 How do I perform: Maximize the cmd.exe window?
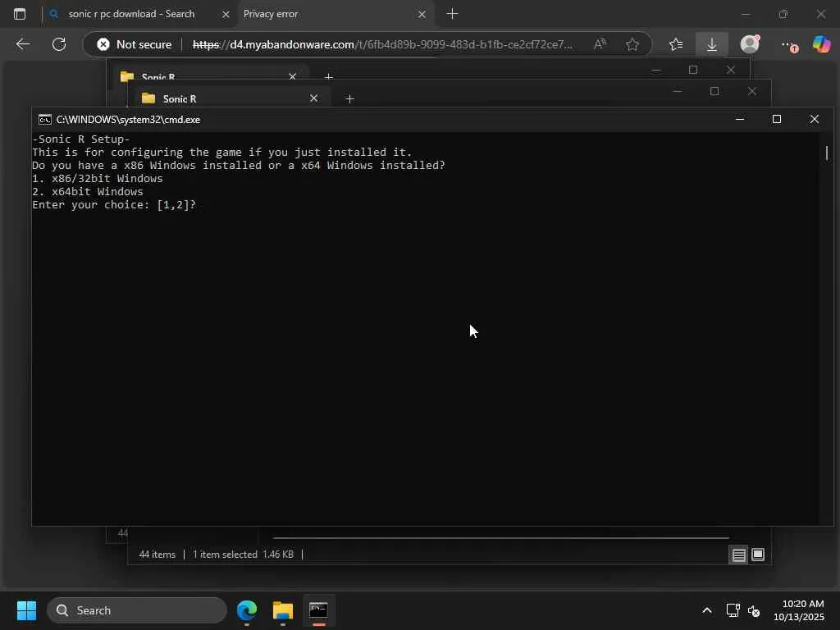point(777,119)
